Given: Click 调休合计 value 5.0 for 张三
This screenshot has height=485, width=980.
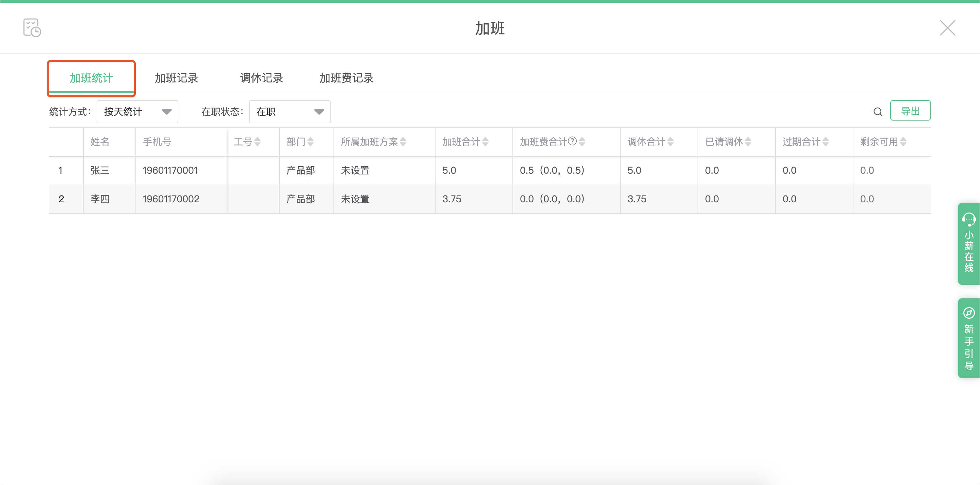Looking at the screenshot, I should 634,170.
